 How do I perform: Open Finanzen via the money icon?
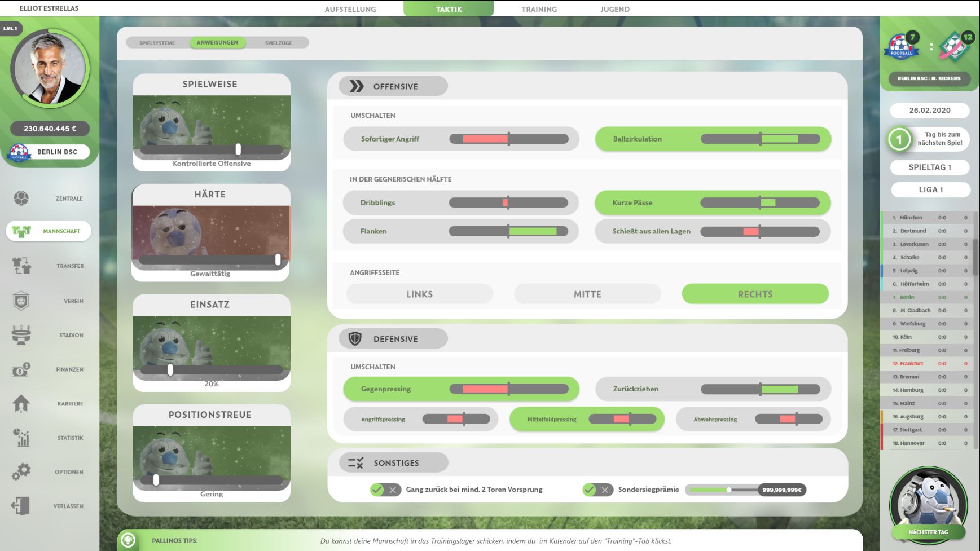(21, 369)
